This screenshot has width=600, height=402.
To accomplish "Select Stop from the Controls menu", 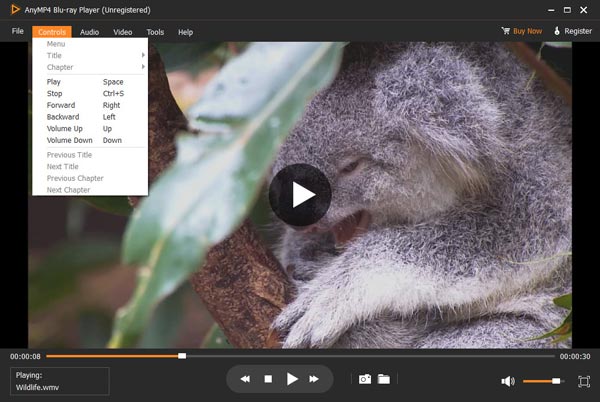I will tap(55, 93).
